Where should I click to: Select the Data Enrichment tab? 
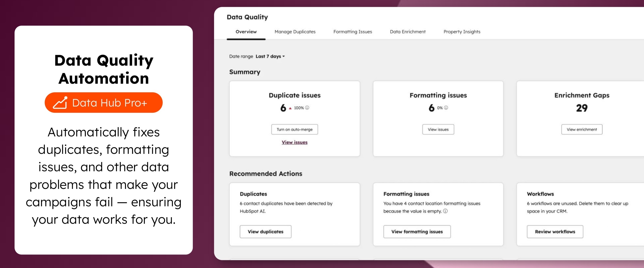tap(407, 32)
